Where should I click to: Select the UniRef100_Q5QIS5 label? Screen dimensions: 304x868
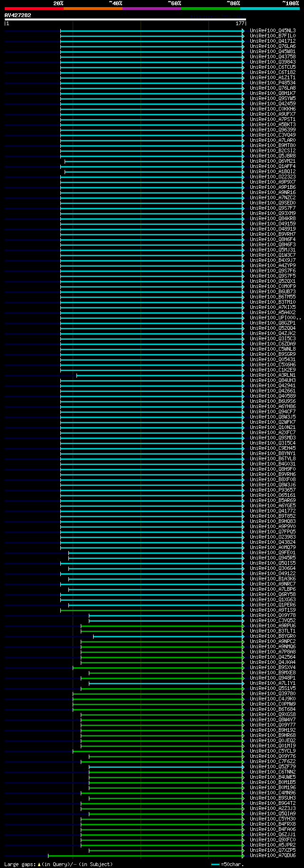coord(273,563)
